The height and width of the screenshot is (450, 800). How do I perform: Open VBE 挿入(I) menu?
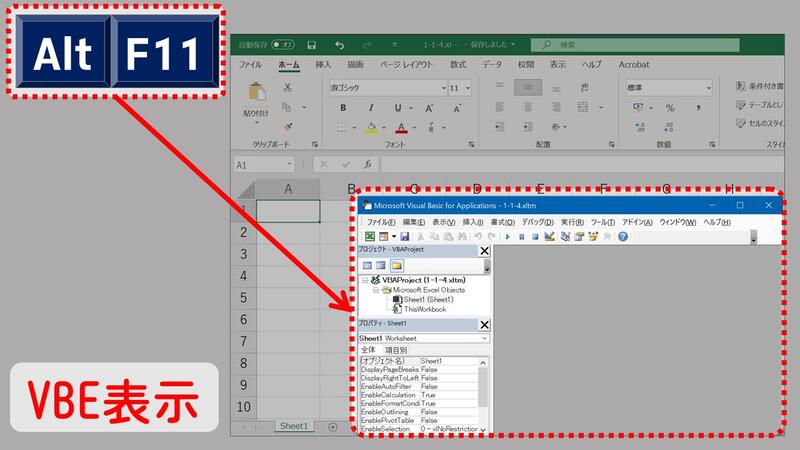[473, 222]
